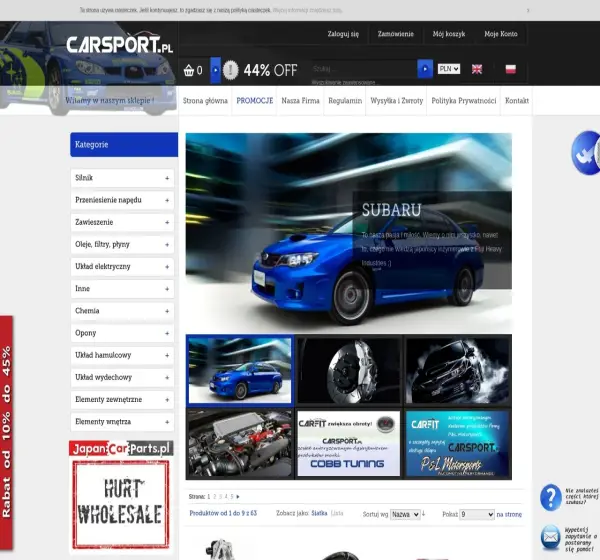The width and height of the screenshot is (600, 560).
Task: Open Mój koszyk link
Action: click(x=449, y=34)
